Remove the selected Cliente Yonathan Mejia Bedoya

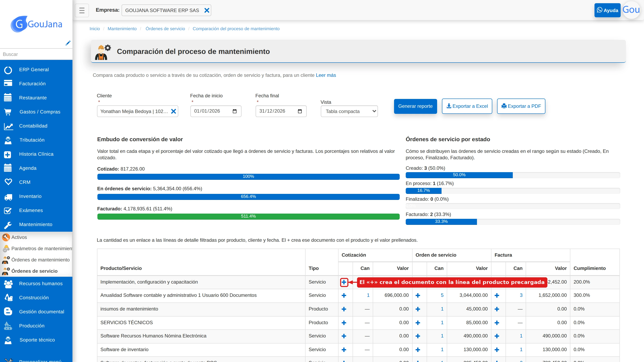[x=173, y=111]
